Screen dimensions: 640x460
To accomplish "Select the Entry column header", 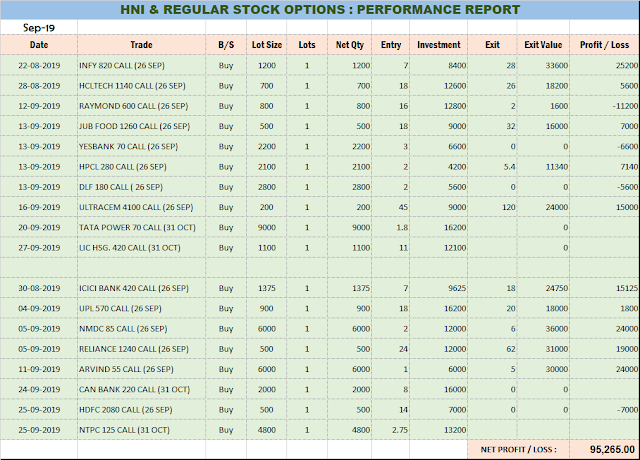I will pyautogui.click(x=391, y=45).
